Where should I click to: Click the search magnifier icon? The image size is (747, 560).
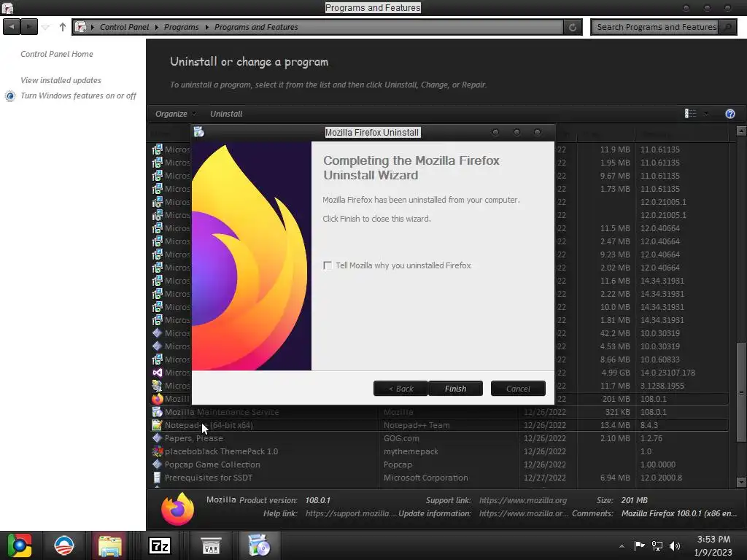click(727, 27)
